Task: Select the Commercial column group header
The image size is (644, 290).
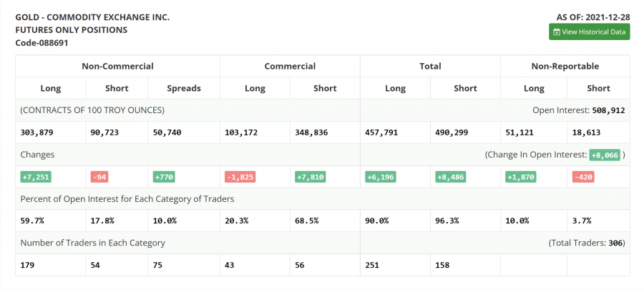Action: pyautogui.click(x=290, y=66)
